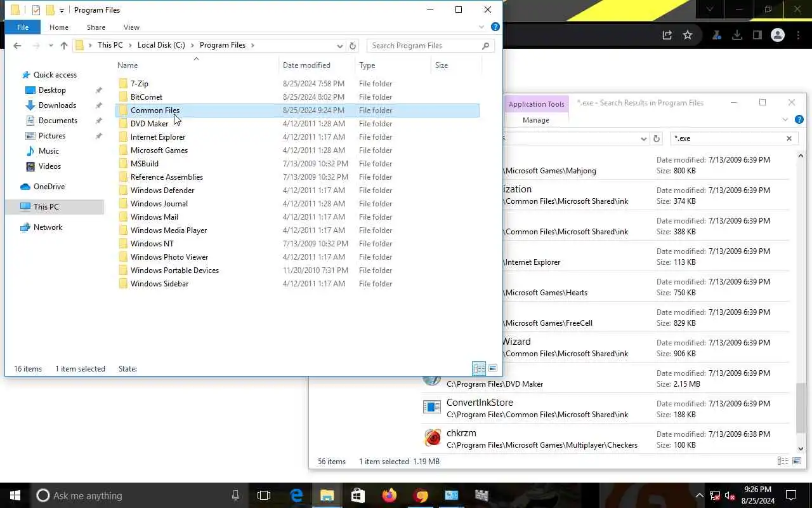
Task: Open Videos in navigation pane
Action: tap(50, 166)
